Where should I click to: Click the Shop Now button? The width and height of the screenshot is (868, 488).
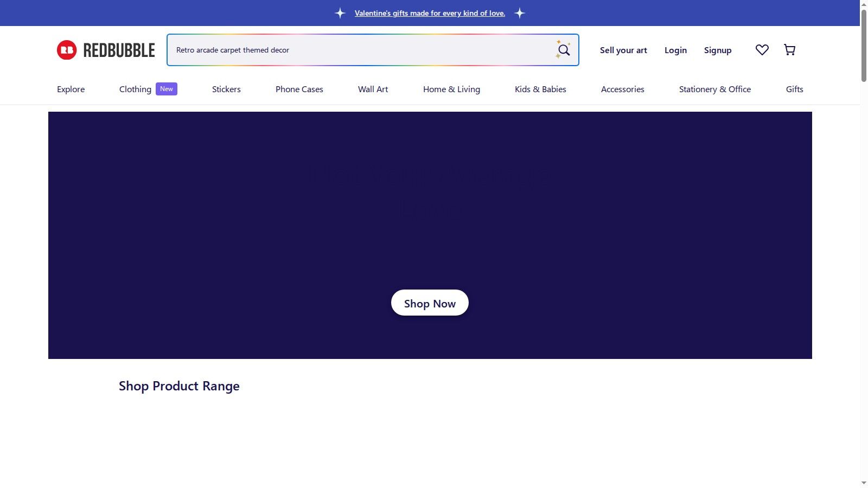430,303
